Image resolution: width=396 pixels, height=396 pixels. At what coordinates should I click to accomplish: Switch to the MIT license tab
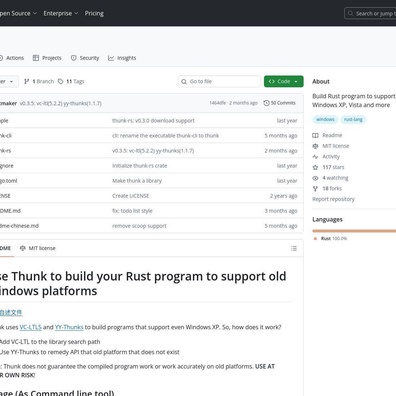(38, 248)
